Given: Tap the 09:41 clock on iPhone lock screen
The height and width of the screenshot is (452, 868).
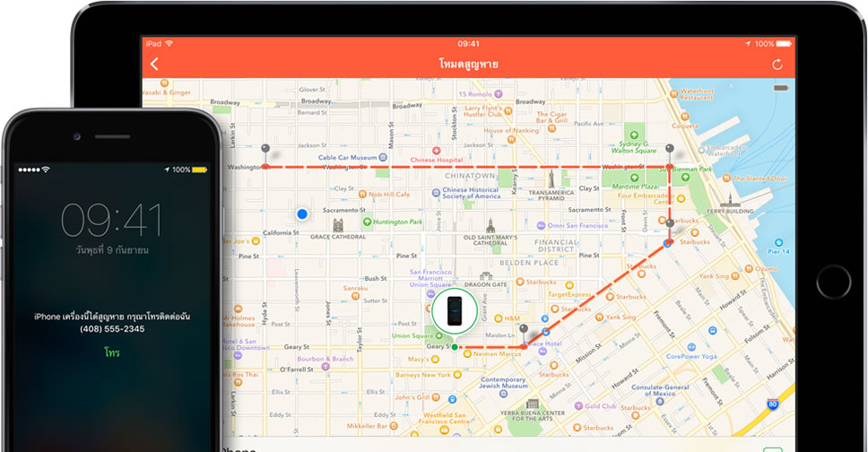Looking at the screenshot, I should pyautogui.click(x=111, y=220).
